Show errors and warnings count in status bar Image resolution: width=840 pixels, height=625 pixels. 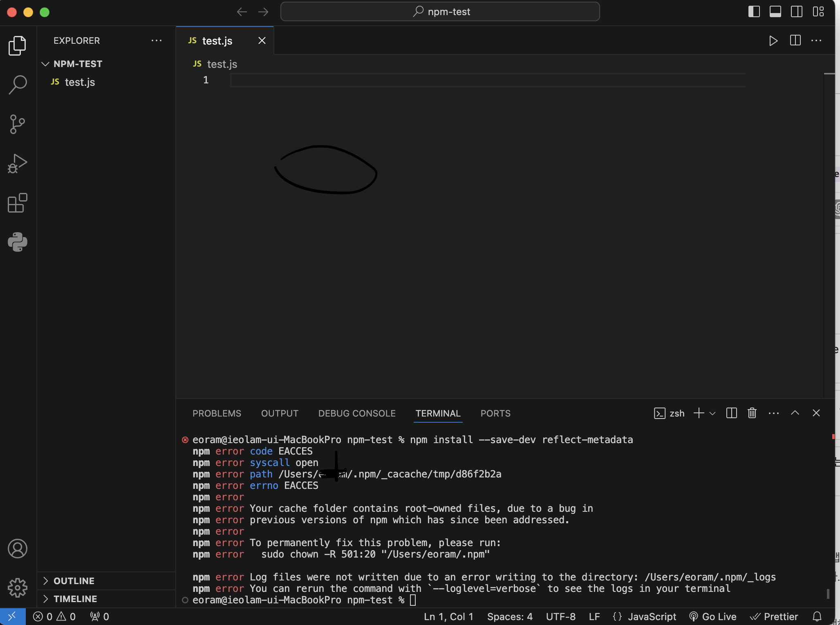coord(54,616)
